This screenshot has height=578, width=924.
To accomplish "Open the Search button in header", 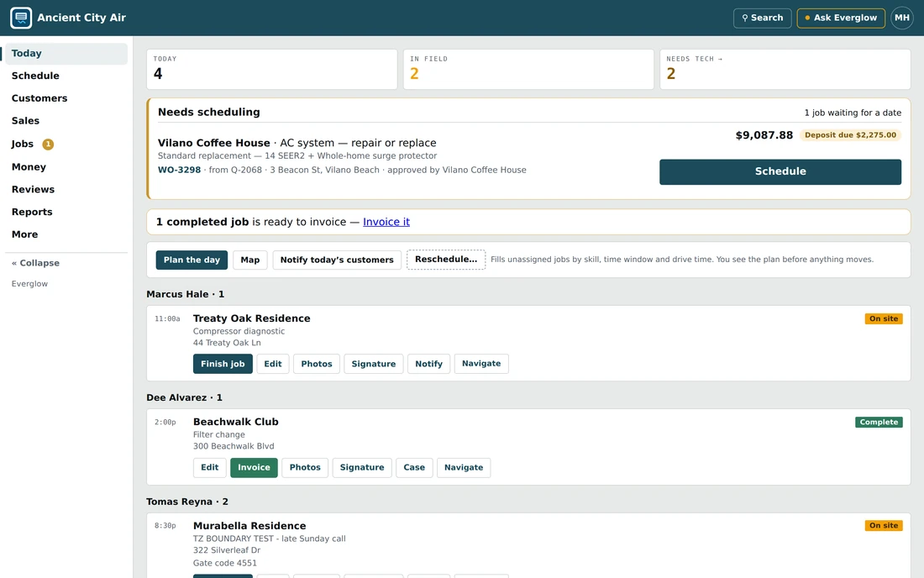I will pos(762,18).
